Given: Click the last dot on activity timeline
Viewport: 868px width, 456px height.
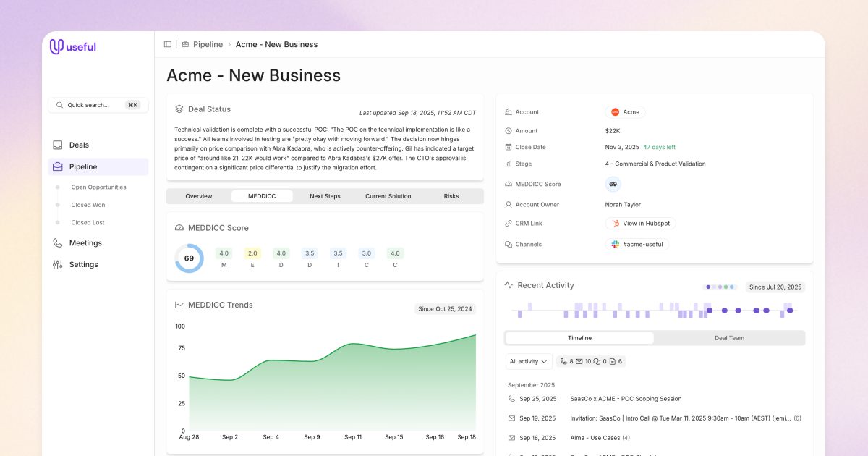Looking at the screenshot, I should pyautogui.click(x=790, y=311).
